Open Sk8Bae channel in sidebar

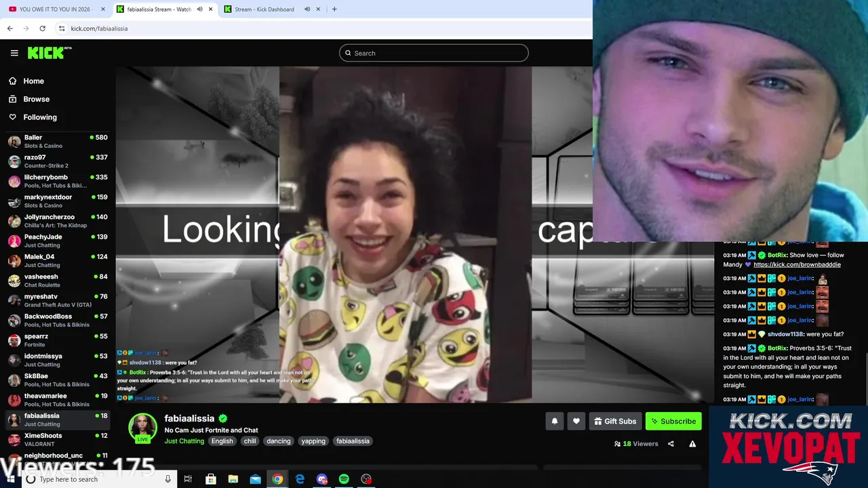[x=58, y=380]
